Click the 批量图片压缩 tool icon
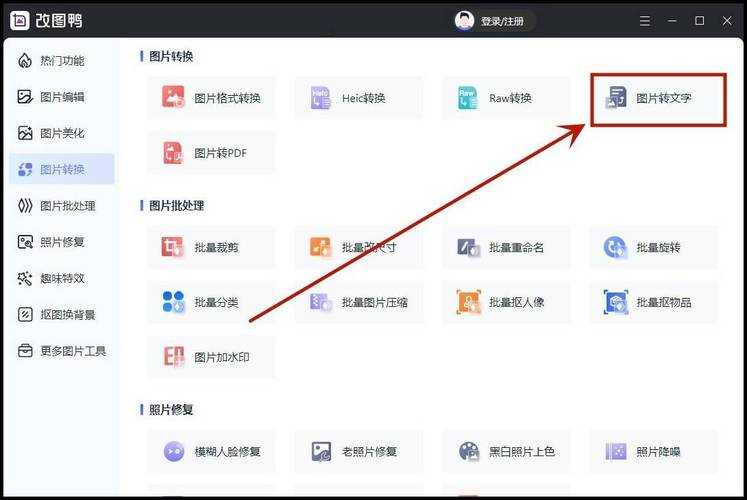 pos(321,302)
